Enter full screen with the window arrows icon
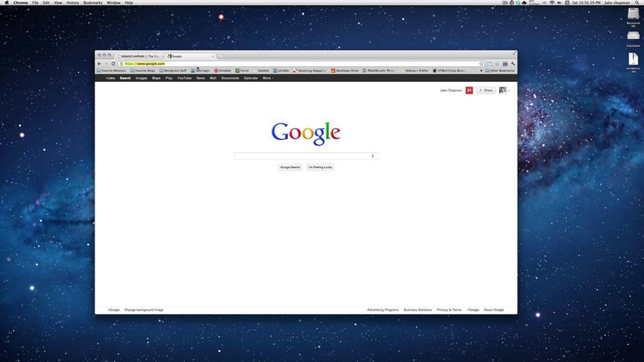Image resolution: width=644 pixels, height=362 pixels. point(514,53)
